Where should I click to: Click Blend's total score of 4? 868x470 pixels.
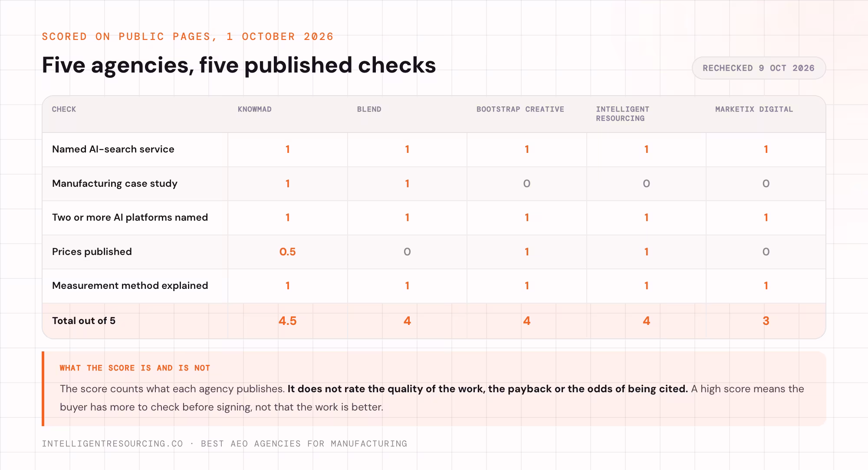407,321
